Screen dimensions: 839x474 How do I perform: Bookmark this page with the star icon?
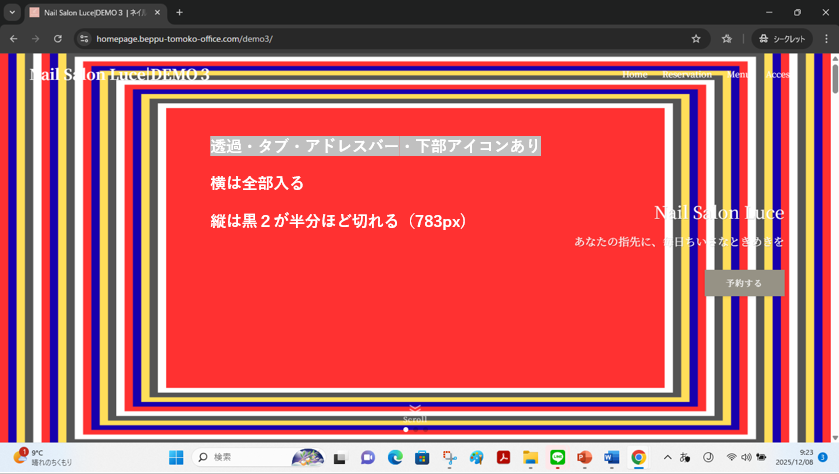696,39
